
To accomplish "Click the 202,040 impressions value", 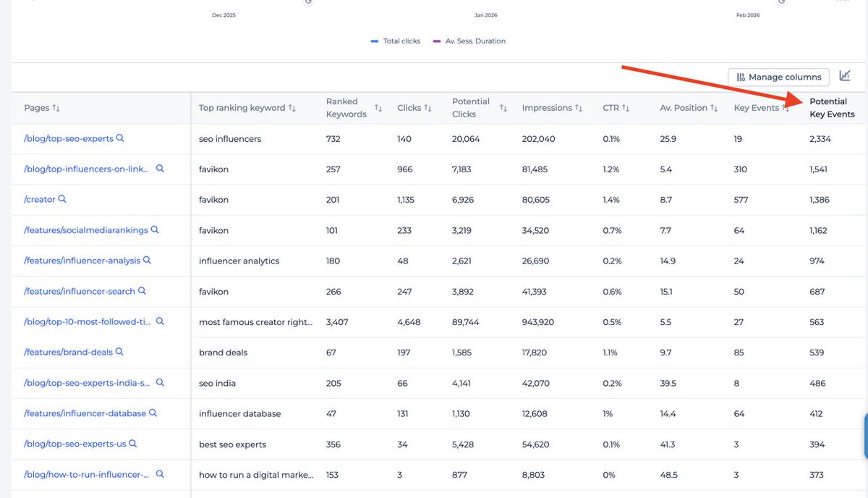I will tap(539, 139).
